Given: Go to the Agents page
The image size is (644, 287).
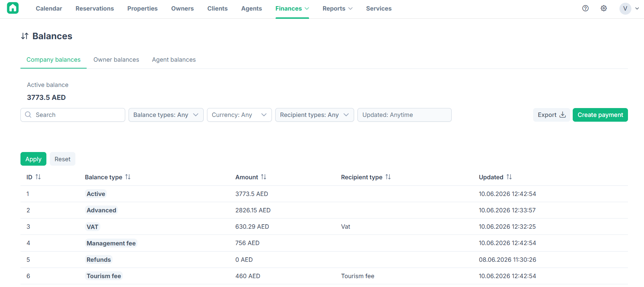Looking at the screenshot, I should click(x=251, y=9).
